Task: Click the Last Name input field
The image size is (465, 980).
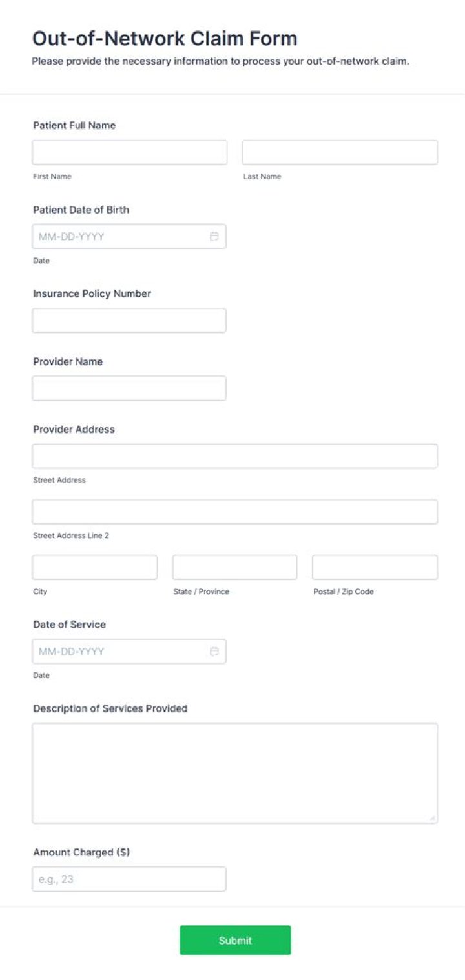Action: [339, 152]
